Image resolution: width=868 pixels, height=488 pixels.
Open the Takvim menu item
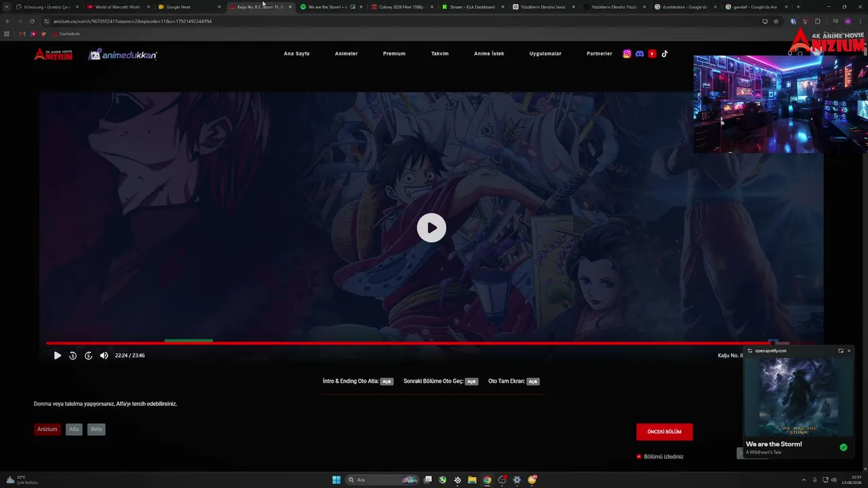440,54
